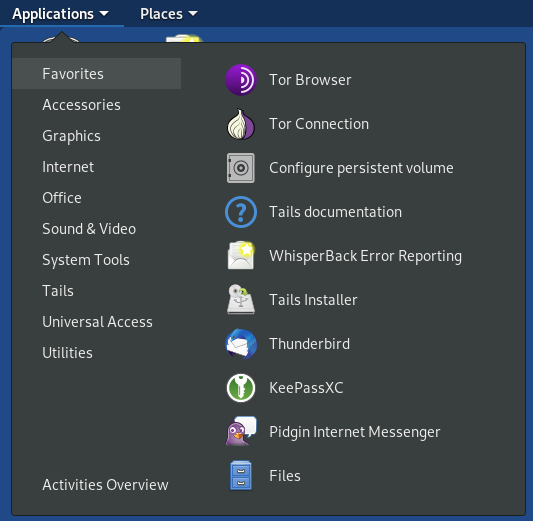Open Tor Connection by its label
Image resolution: width=533 pixels, height=521 pixels.
319,124
